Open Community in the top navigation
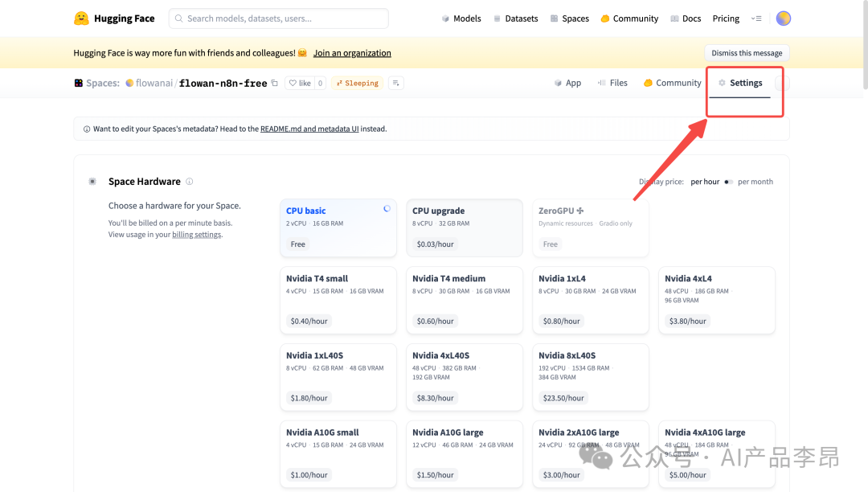The height and width of the screenshot is (492, 868). point(629,18)
